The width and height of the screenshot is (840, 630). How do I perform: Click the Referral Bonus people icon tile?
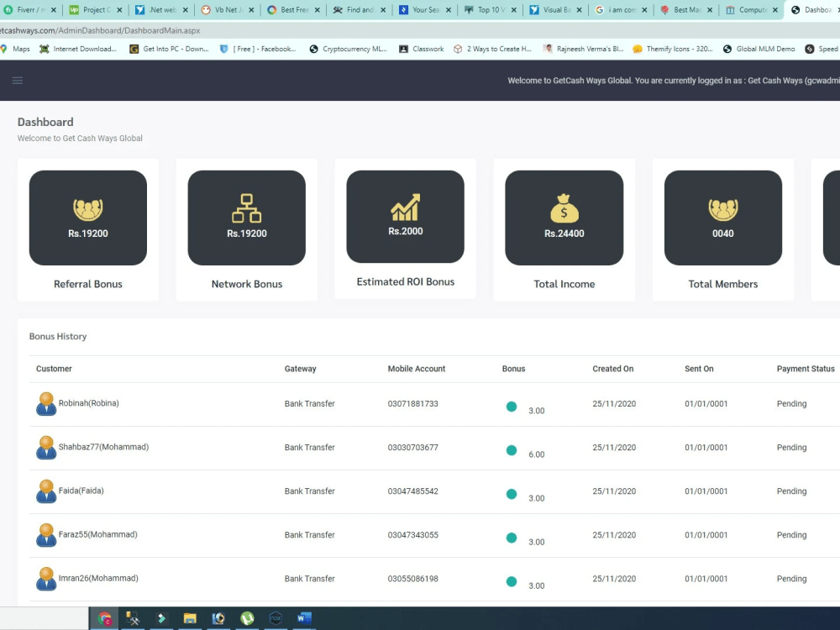88,218
